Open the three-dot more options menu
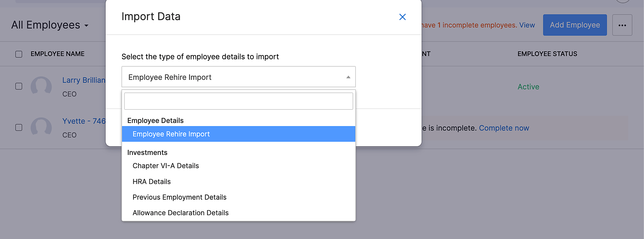Screen dimensions: 644x239 coord(622,25)
